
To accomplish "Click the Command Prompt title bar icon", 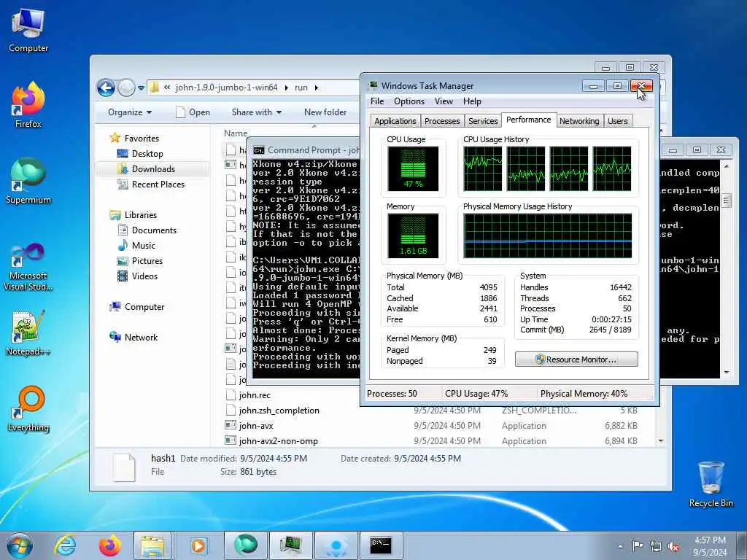I will tap(259, 150).
